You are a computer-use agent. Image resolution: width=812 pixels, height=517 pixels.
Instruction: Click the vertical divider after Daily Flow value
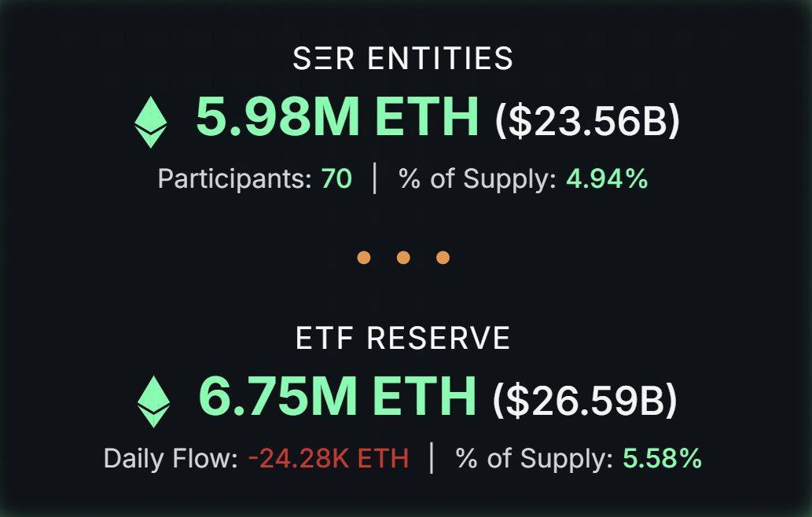pos(432,459)
